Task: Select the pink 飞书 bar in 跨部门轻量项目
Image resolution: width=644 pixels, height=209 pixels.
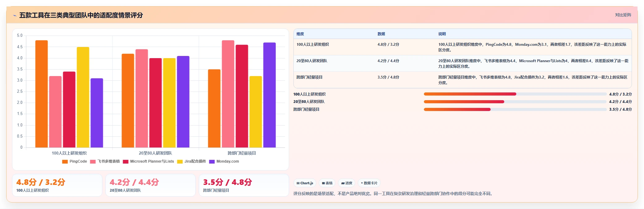Action: 228,94
